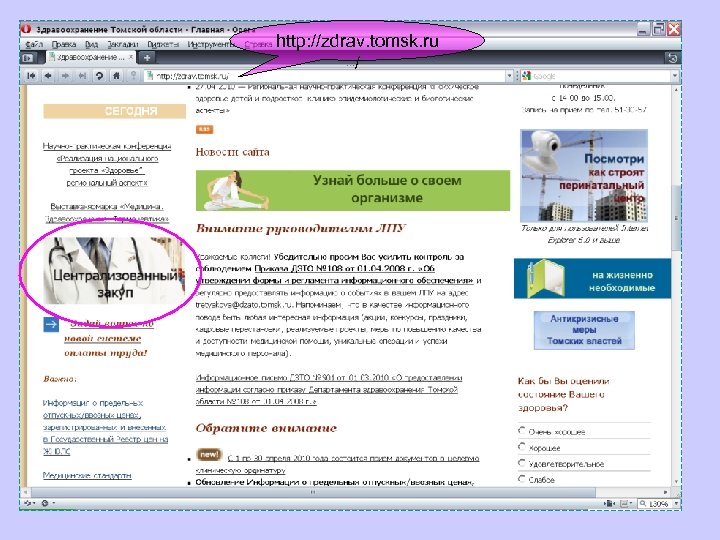Open a new tab with plus button
The height and width of the screenshot is (540, 720).
(x=147, y=58)
